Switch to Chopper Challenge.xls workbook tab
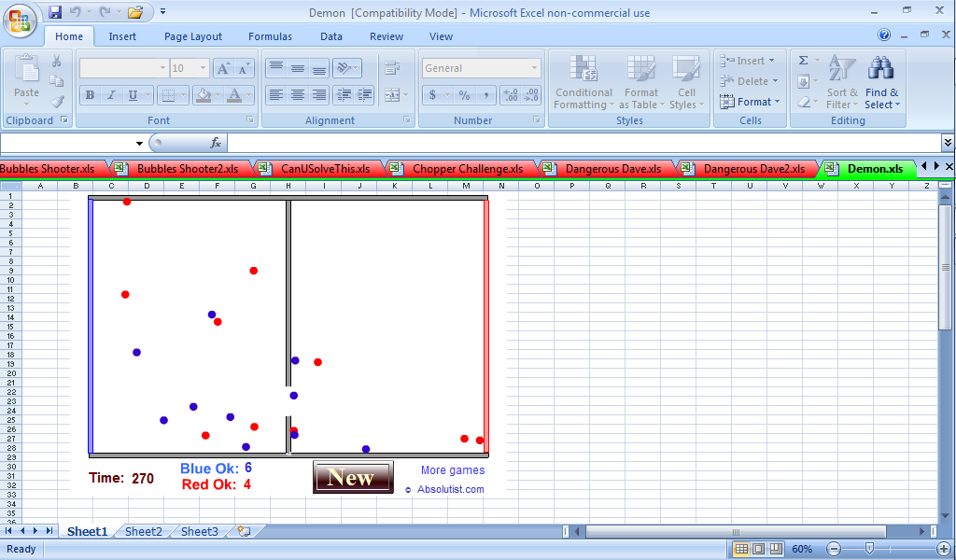956x560 pixels. [x=467, y=169]
